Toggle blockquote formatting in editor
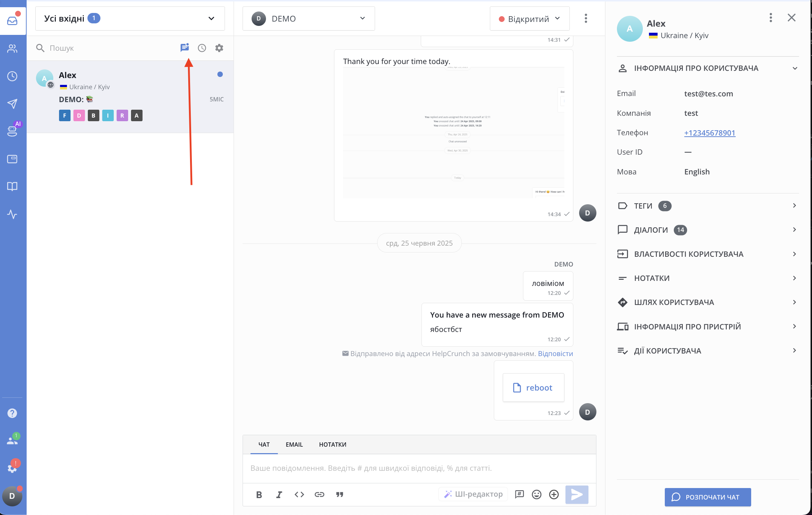The height and width of the screenshot is (515, 812). click(x=339, y=495)
